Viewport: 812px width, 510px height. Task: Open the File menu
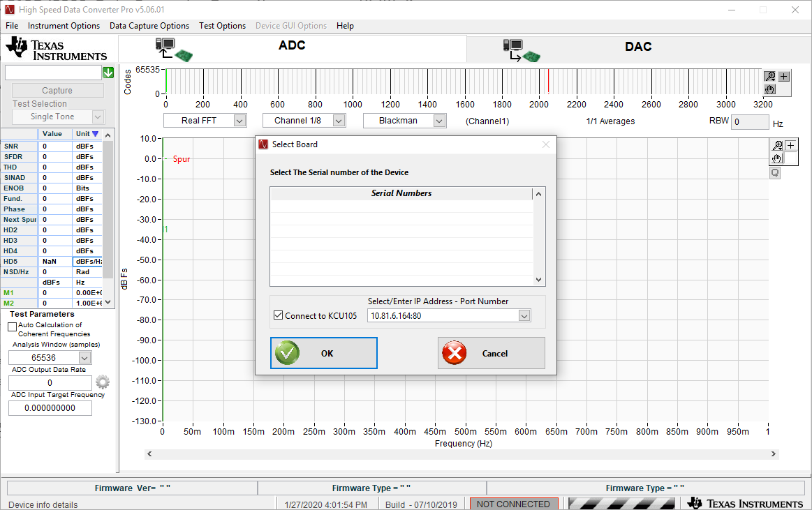12,26
